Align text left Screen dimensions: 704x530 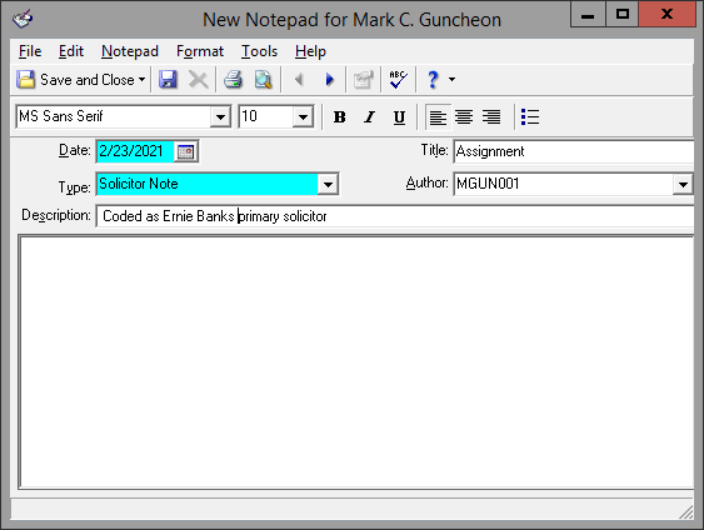coord(438,117)
